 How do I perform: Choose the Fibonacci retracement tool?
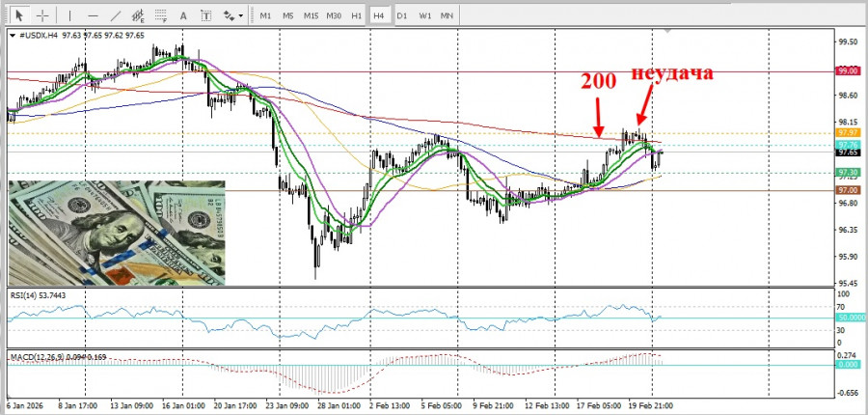pos(161,15)
